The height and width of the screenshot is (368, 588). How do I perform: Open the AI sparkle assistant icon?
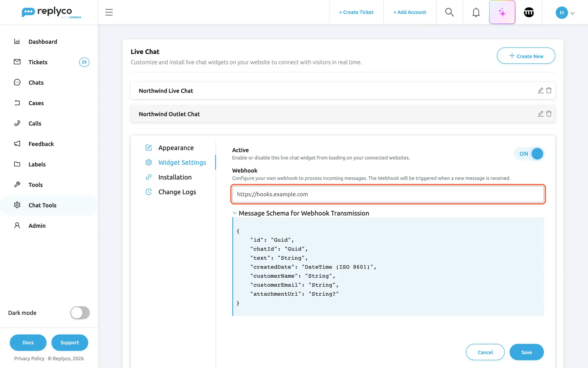coord(502,12)
